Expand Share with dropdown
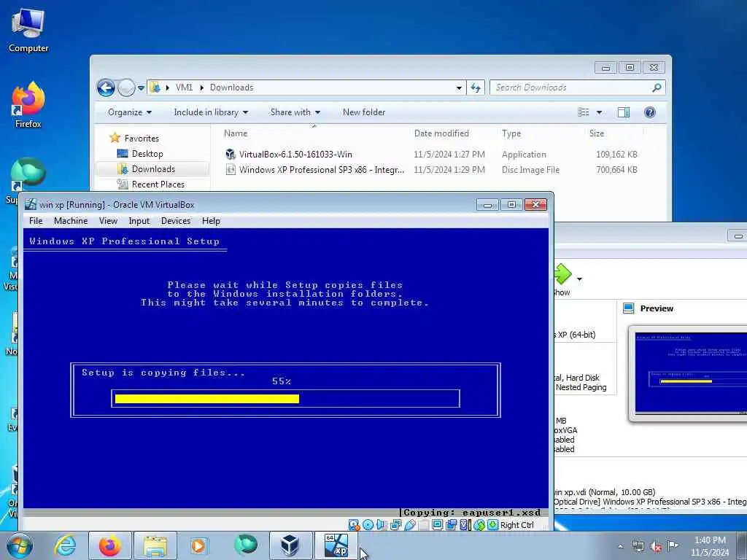The height and width of the screenshot is (560, 747). pyautogui.click(x=295, y=112)
